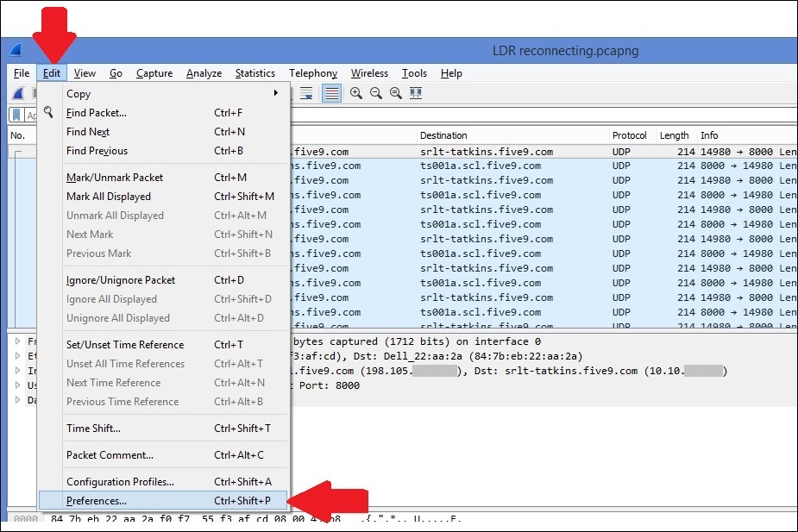Click the Copy menu entry
The width and height of the screenshot is (798, 532).
pos(163,94)
